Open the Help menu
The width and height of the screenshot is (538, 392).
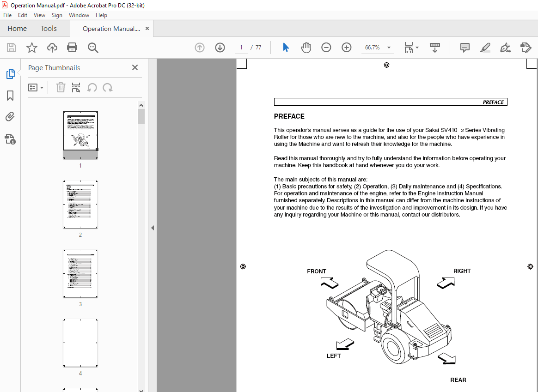(x=101, y=15)
